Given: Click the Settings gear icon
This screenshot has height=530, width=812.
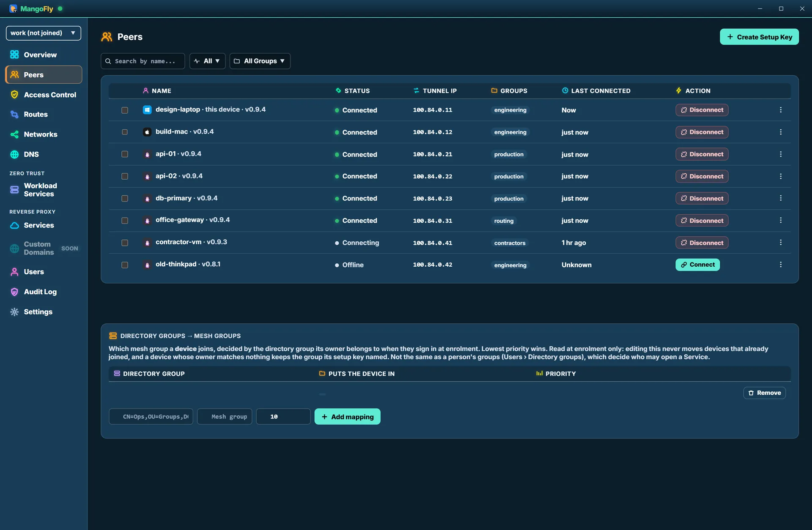Looking at the screenshot, I should click(14, 312).
